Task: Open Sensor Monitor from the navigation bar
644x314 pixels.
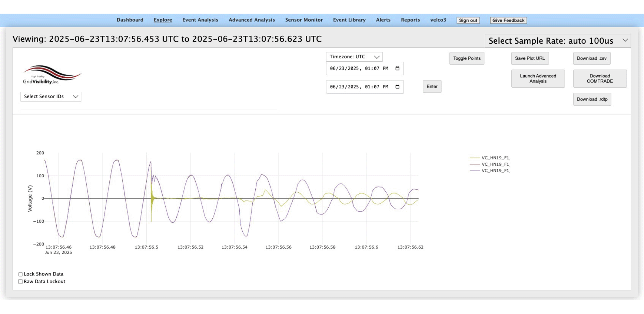Action: [x=304, y=20]
